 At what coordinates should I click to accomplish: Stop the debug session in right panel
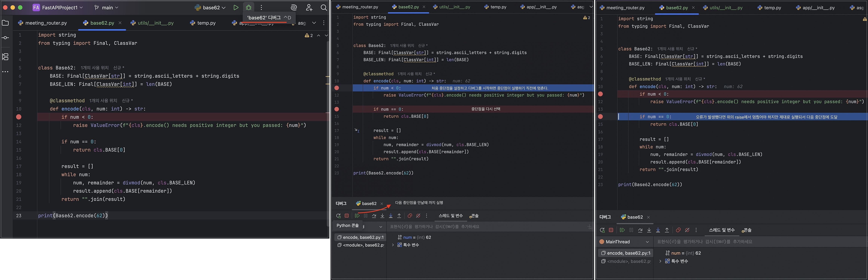tap(611, 230)
